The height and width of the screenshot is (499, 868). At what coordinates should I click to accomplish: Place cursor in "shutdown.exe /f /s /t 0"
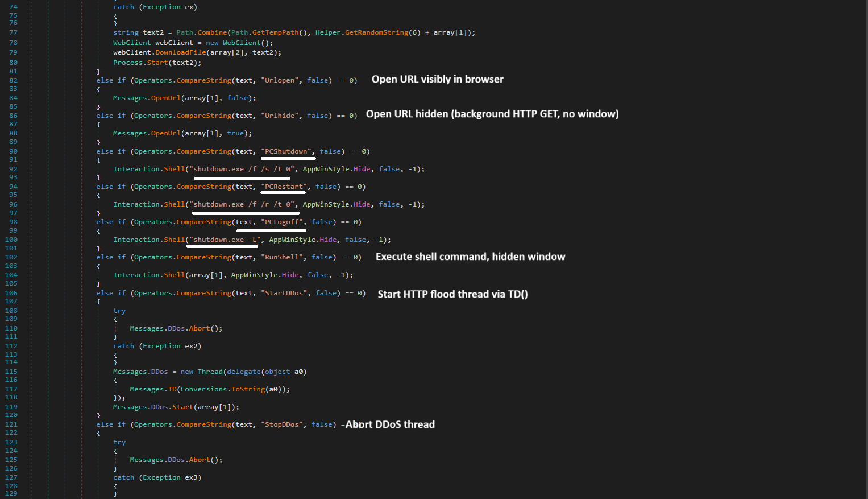(x=243, y=169)
